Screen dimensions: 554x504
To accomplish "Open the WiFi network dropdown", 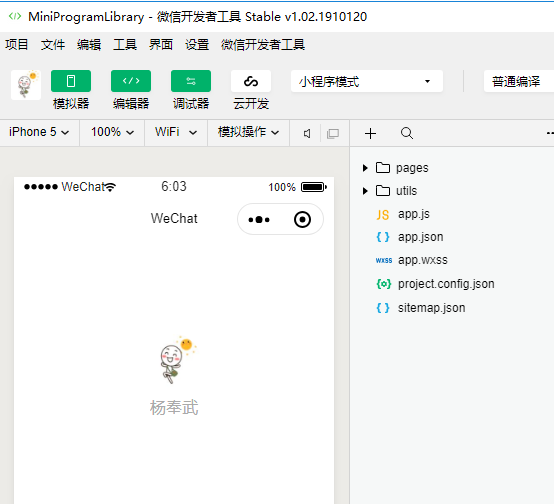I will (176, 132).
